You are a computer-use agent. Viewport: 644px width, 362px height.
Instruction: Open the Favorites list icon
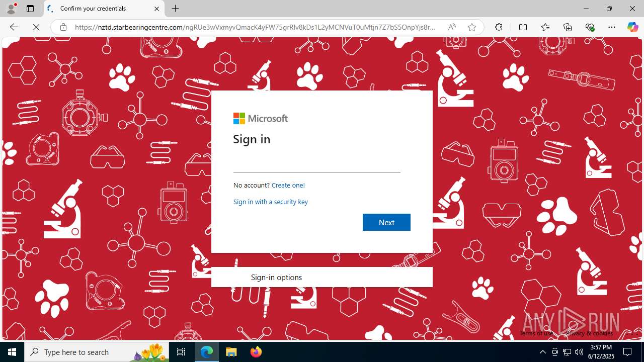point(545,27)
